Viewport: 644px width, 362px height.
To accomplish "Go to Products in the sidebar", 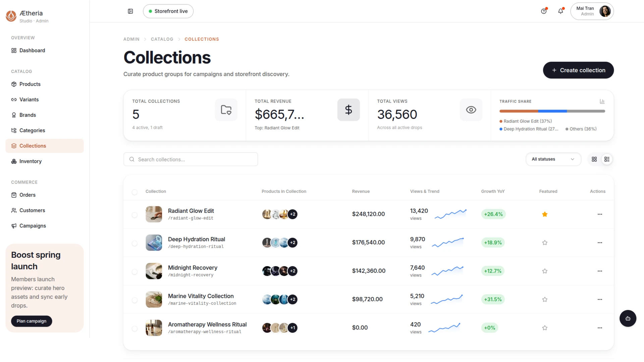I will click(x=45, y=84).
